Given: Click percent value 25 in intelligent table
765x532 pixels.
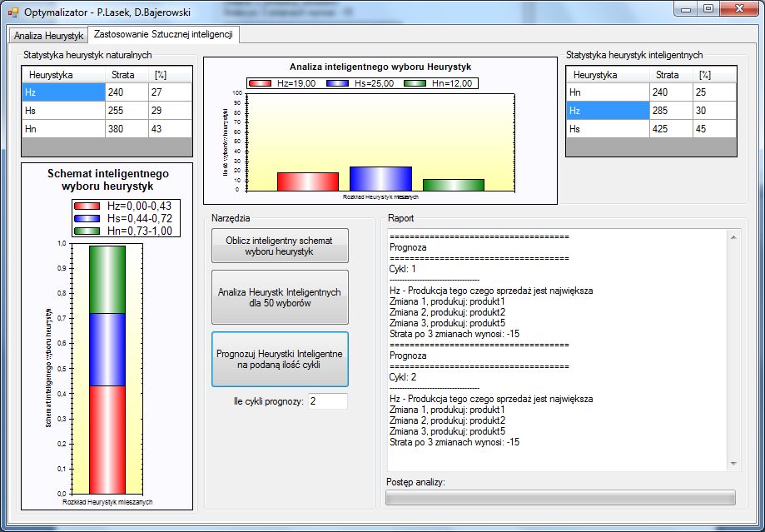Looking at the screenshot, I should [x=714, y=92].
